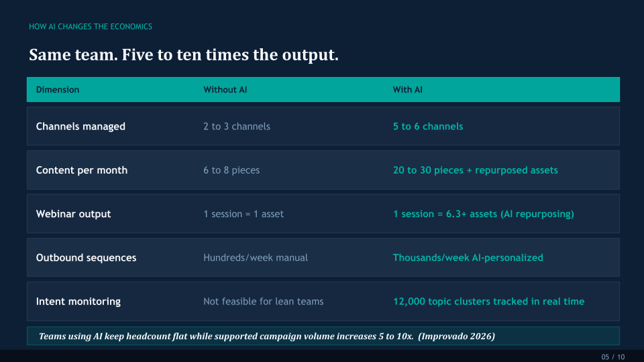Click "20 to 30 pieces + repurposed assets" text
This screenshot has width=644, height=362.
[476, 170]
